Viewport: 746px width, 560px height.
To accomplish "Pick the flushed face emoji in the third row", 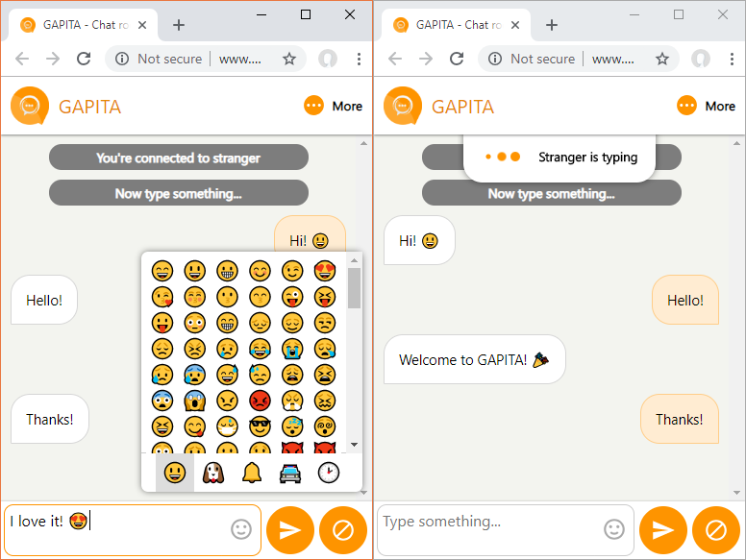I will click(x=195, y=323).
